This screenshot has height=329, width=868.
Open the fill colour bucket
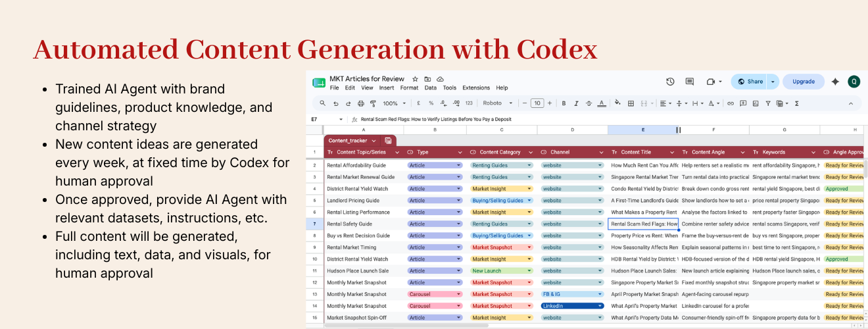(x=618, y=103)
